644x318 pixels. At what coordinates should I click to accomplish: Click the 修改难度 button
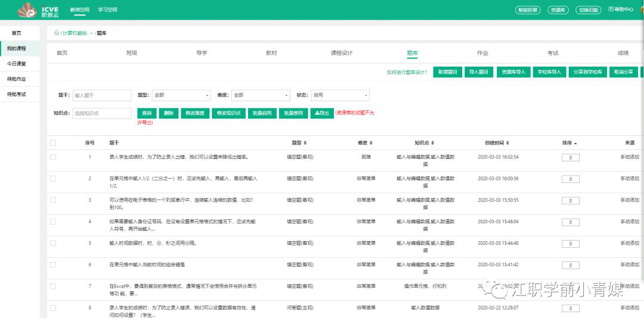pos(196,113)
